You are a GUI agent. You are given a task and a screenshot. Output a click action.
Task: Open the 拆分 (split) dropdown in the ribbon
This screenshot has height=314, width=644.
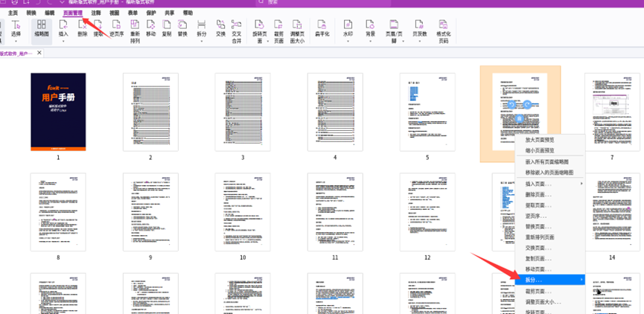[201, 30]
